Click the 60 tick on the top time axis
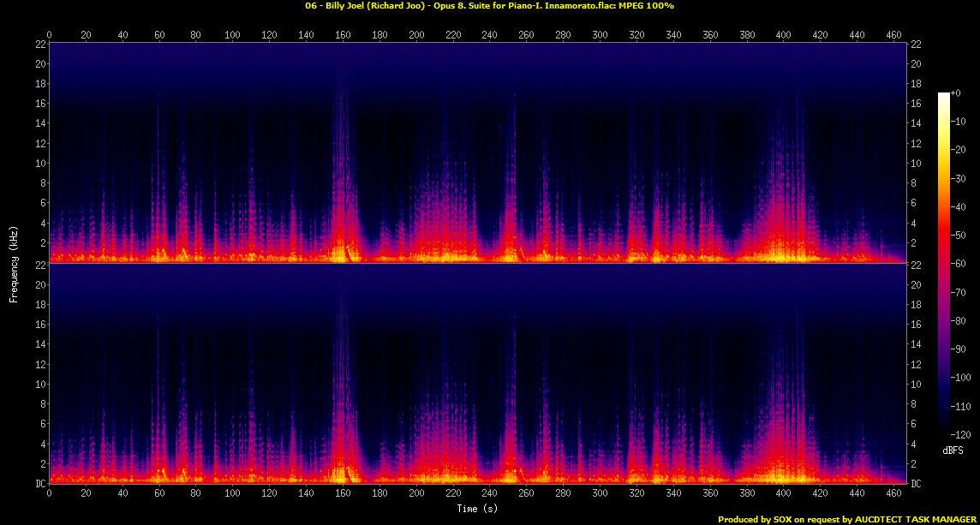The height and width of the screenshot is (525, 980). (x=159, y=35)
